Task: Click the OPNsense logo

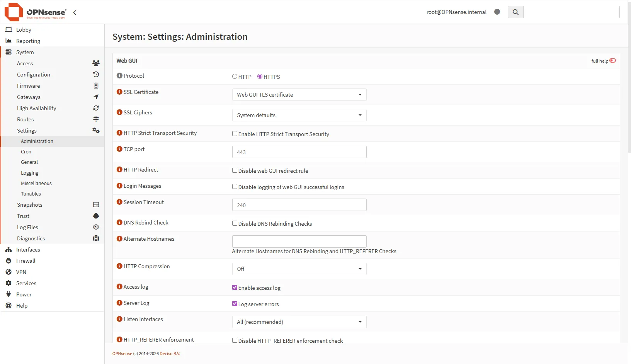Action: tap(35, 12)
